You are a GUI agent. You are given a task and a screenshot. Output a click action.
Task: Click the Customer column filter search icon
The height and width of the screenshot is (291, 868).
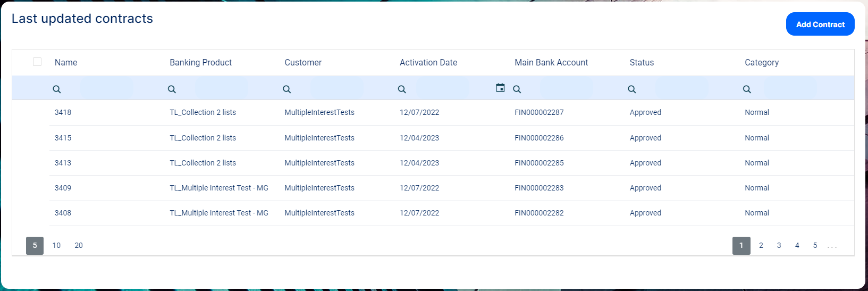(x=287, y=89)
